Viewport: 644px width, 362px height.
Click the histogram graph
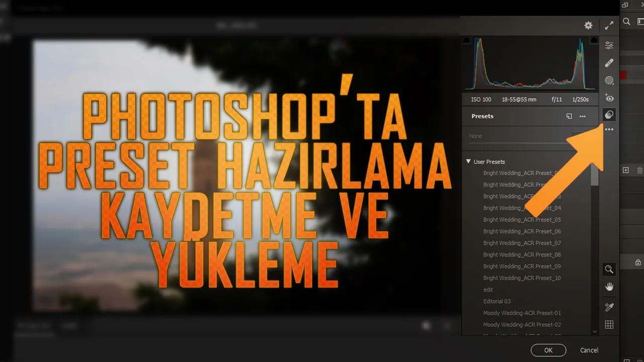click(530, 63)
